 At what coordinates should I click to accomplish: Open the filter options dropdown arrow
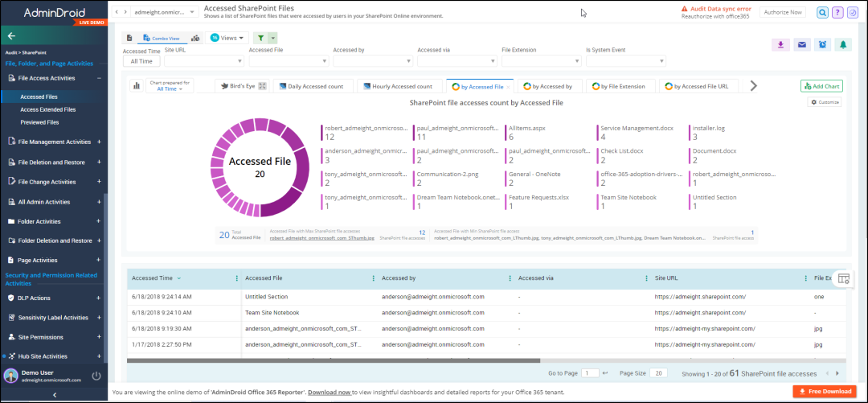click(273, 39)
